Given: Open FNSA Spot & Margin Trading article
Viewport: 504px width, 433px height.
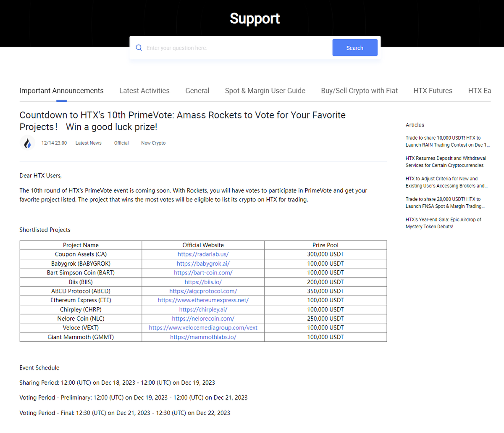Looking at the screenshot, I should pos(445,203).
